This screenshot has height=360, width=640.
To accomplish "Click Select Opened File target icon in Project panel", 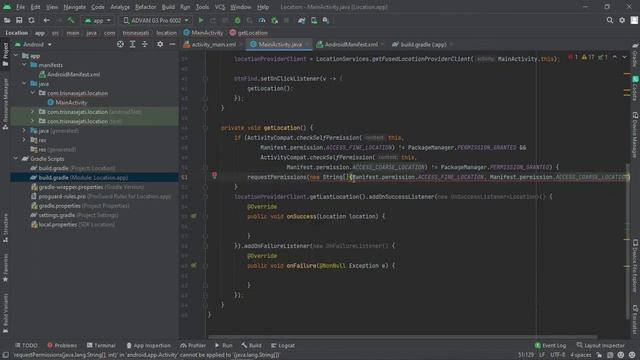I will coord(120,44).
